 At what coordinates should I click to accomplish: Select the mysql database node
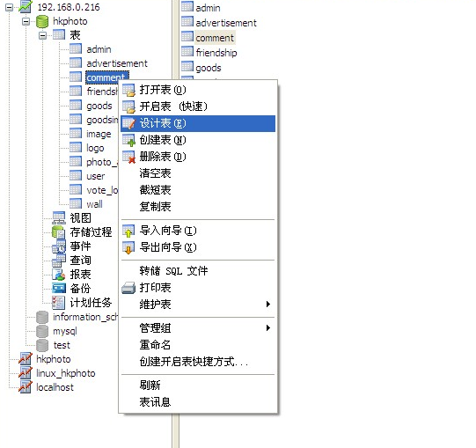point(65,331)
